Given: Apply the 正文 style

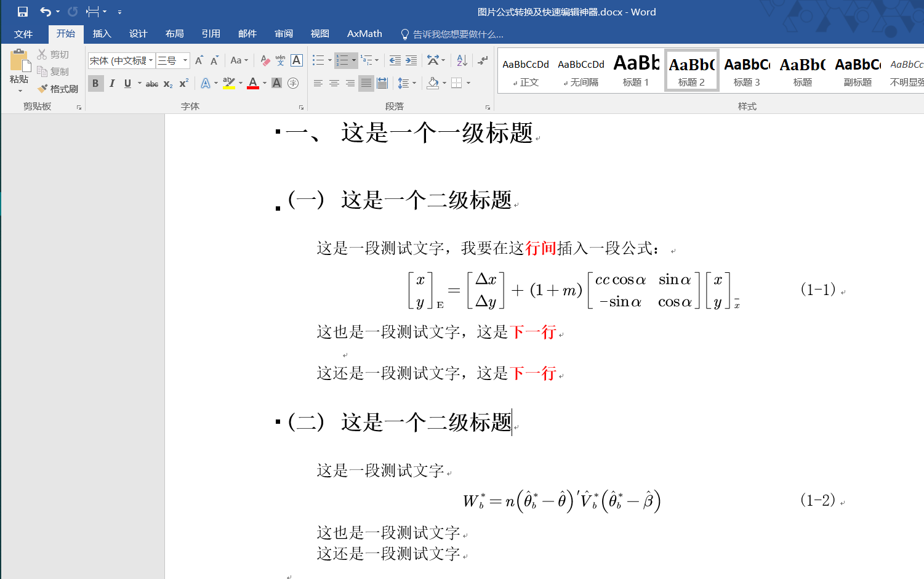Looking at the screenshot, I should point(526,71).
